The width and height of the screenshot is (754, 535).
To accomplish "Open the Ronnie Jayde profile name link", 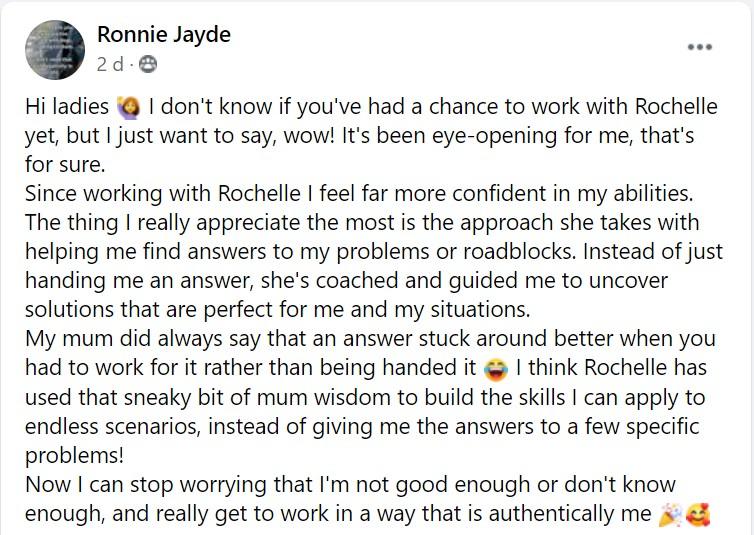I will [x=164, y=34].
